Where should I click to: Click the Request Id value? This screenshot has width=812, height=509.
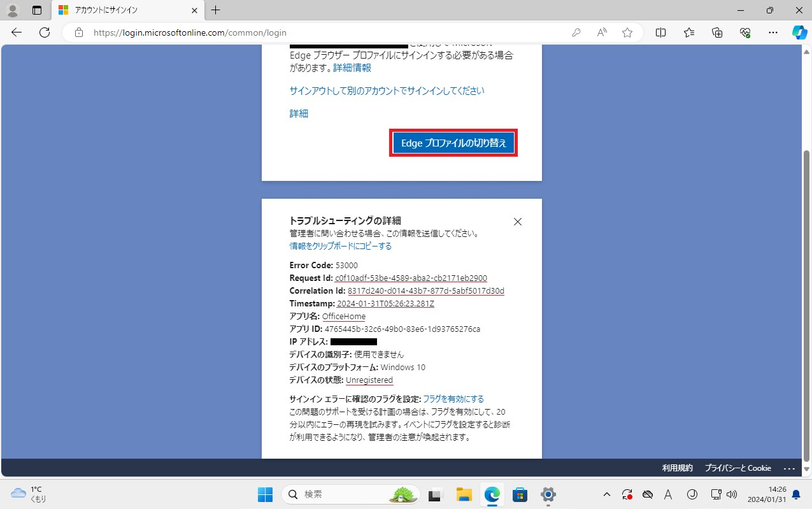tap(411, 278)
